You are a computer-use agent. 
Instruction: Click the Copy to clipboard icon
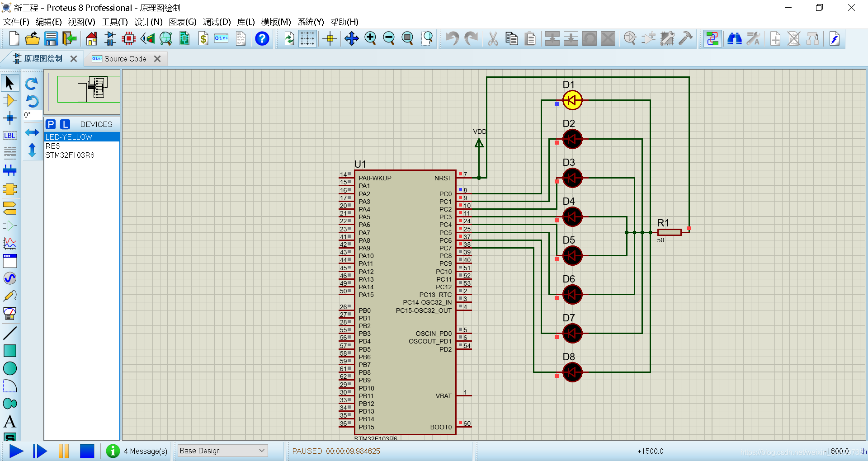pos(512,39)
